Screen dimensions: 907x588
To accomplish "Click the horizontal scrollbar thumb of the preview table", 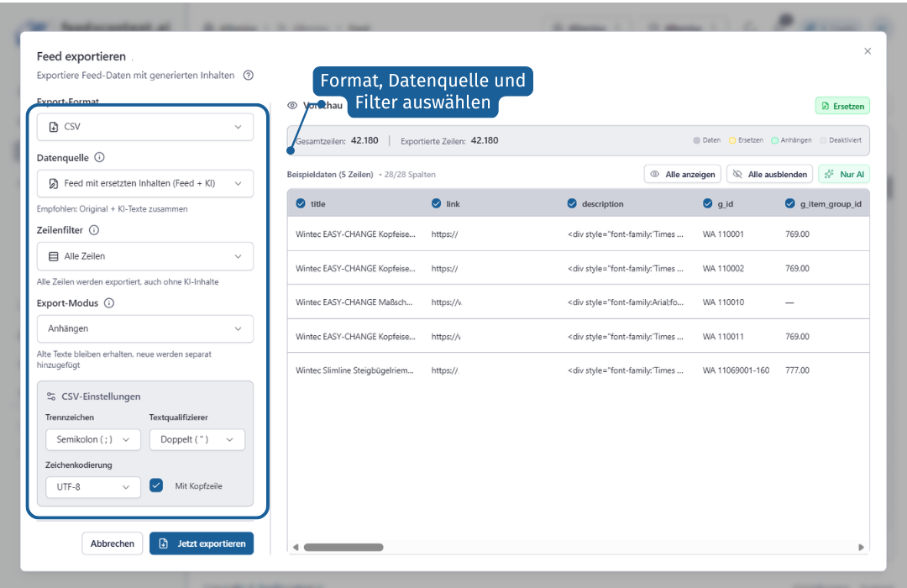I will click(x=343, y=547).
